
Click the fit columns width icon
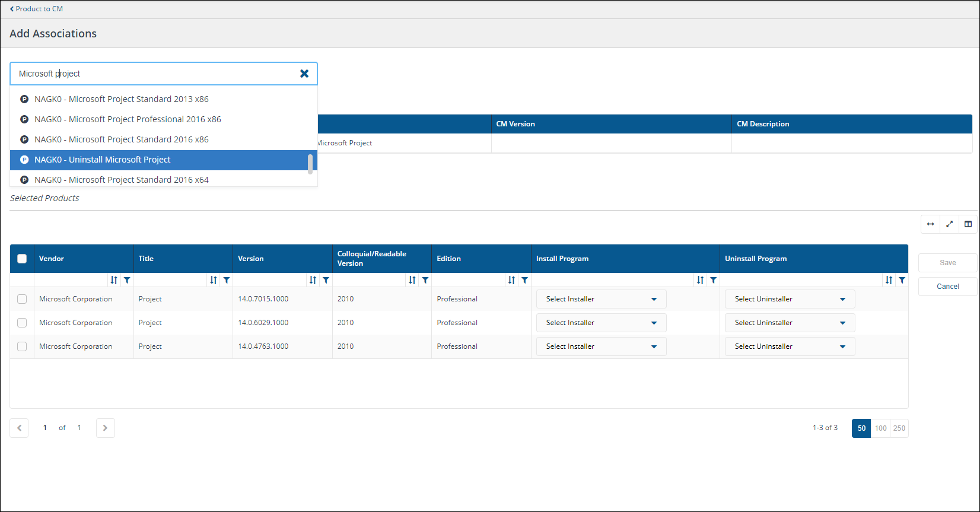930,224
